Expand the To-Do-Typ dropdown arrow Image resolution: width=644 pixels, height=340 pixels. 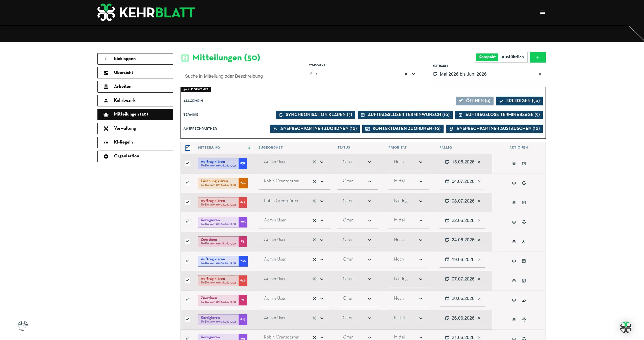[413, 74]
